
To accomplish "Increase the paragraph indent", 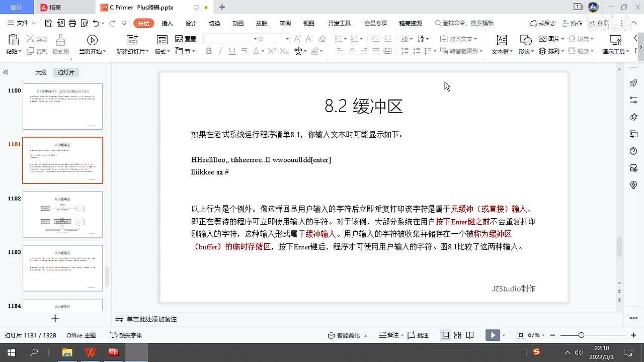I will pyautogui.click(x=387, y=39).
